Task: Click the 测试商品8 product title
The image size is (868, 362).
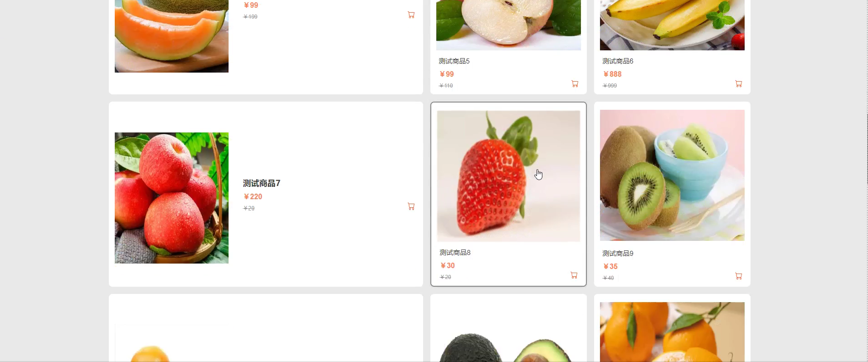Action: (x=455, y=253)
